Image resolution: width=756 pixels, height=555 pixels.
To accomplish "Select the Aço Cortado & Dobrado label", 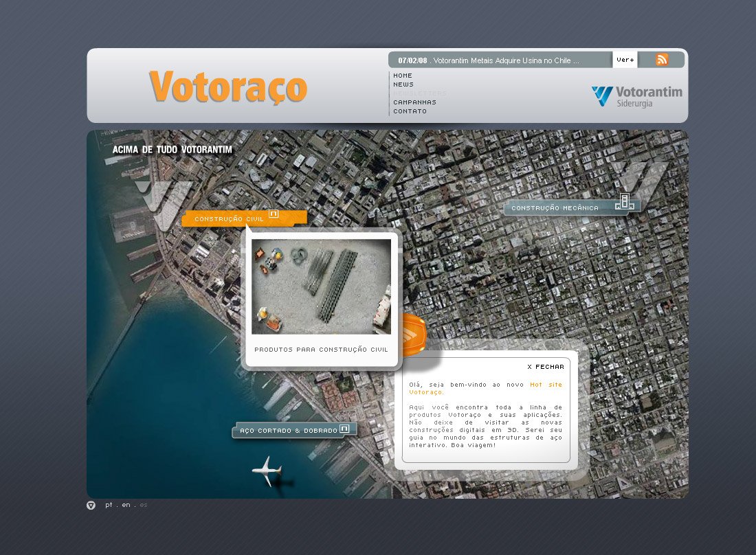I will 295,430.
